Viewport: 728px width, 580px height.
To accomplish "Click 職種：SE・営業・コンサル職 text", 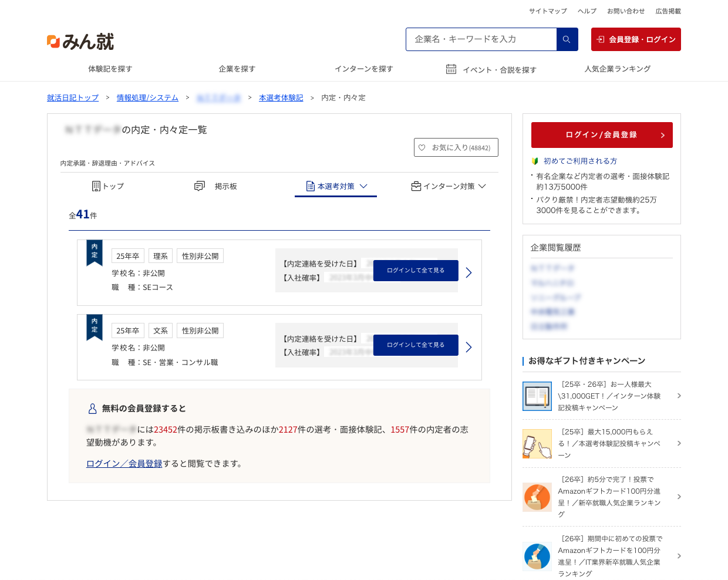I will pos(165,363).
